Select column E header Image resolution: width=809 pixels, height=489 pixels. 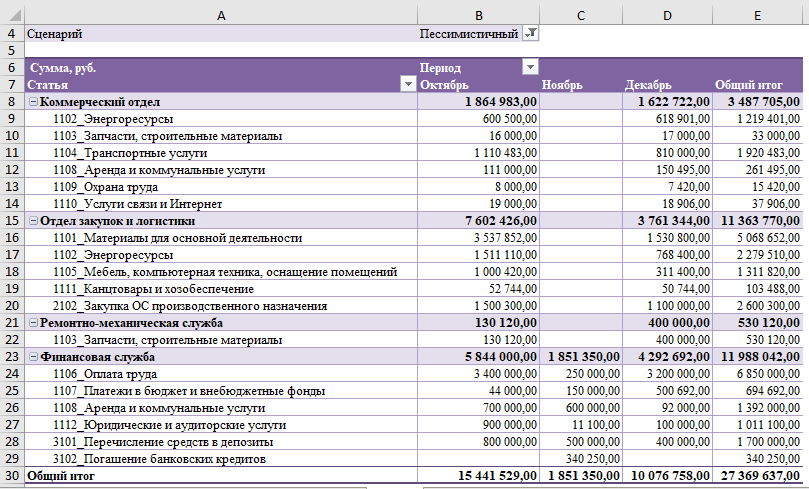tap(757, 15)
